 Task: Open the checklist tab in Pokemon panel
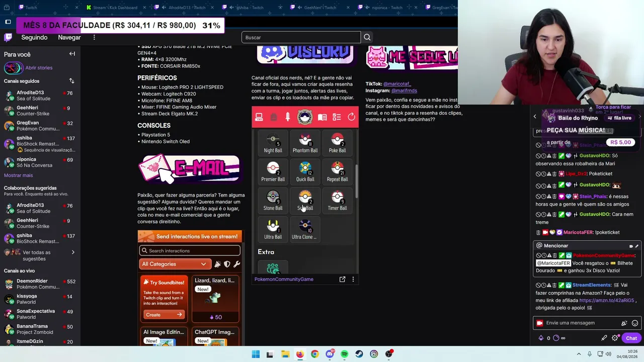[x=337, y=117]
